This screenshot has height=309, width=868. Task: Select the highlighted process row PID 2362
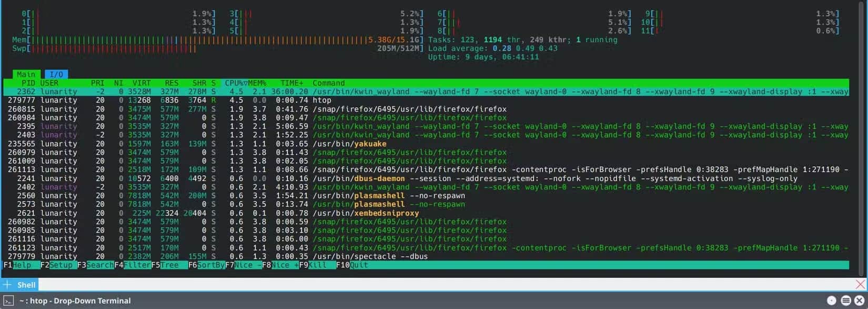(426, 92)
